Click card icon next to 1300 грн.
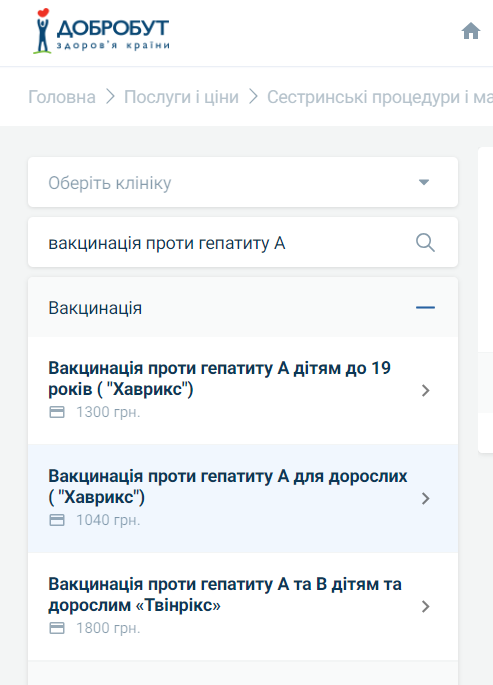Viewport: 493px width, 685px height. coord(57,412)
